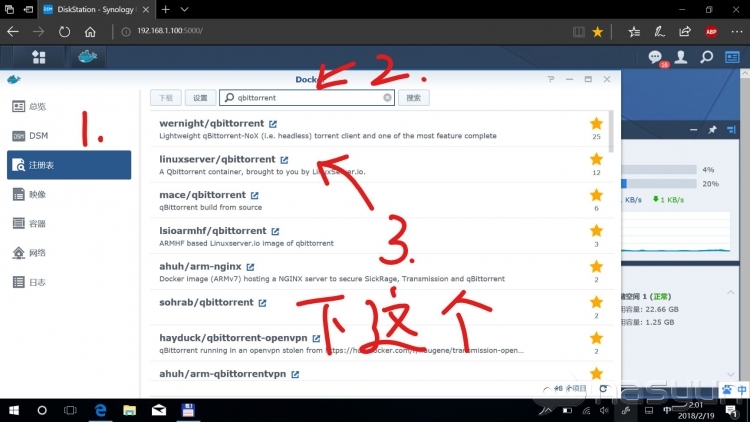Screen dimensions: 750x422
Task: Click the star of lsioarmhf/qbittorrent
Action: (x=596, y=231)
